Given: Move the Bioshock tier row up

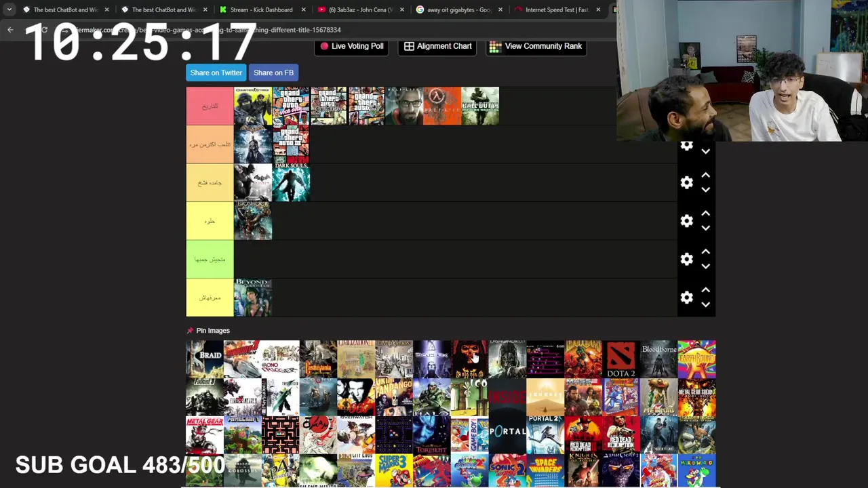Looking at the screenshot, I should tap(705, 213).
